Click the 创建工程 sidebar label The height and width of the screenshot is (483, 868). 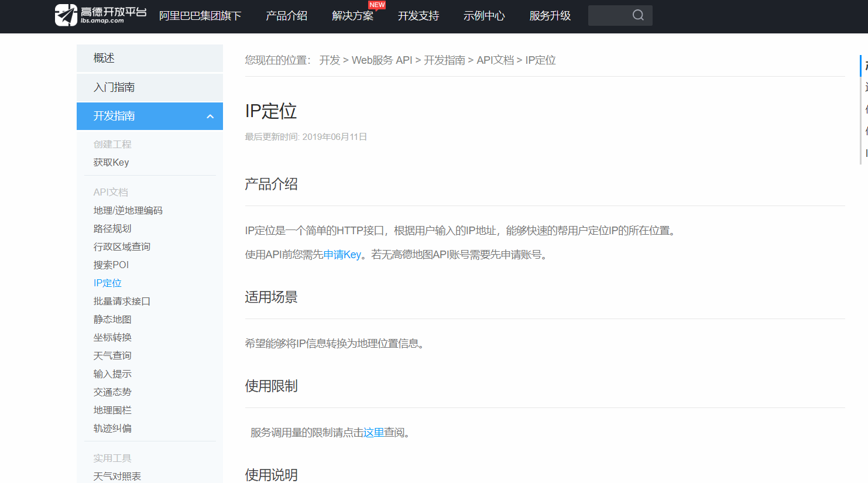pyautogui.click(x=112, y=144)
